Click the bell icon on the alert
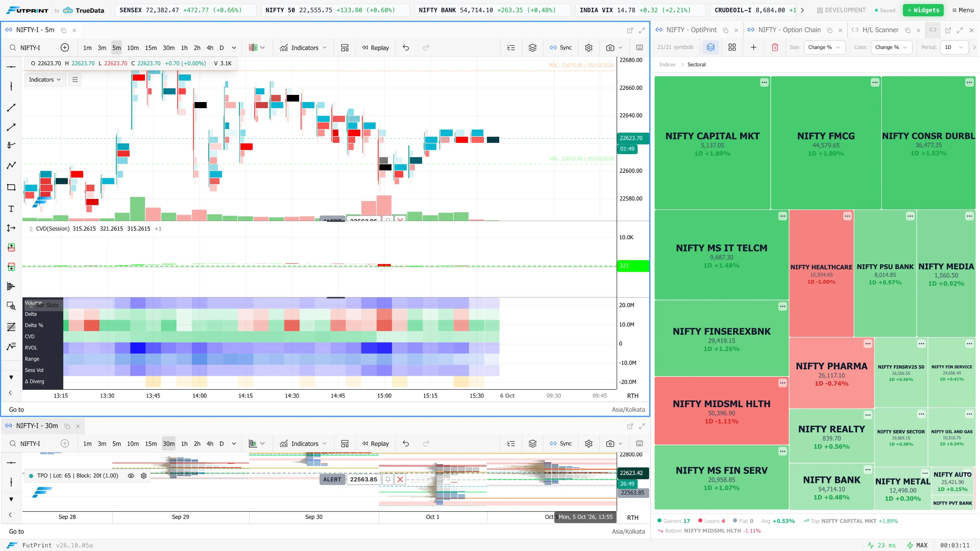 [x=388, y=479]
